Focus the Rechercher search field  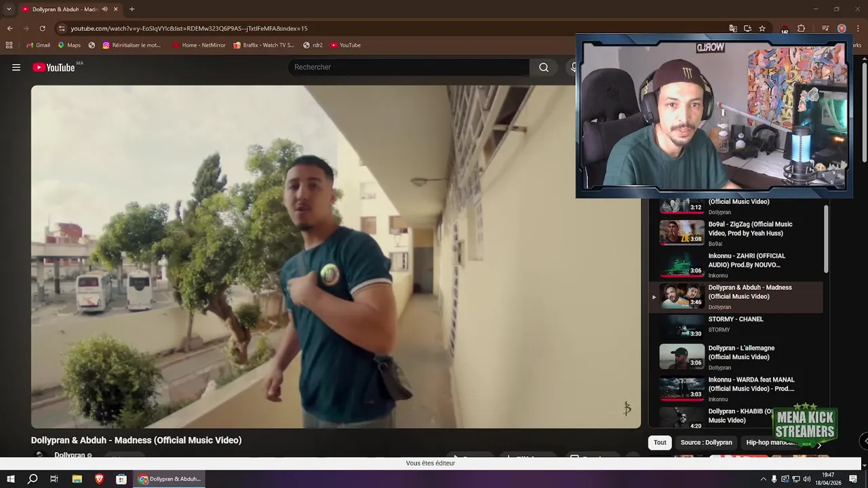409,67
